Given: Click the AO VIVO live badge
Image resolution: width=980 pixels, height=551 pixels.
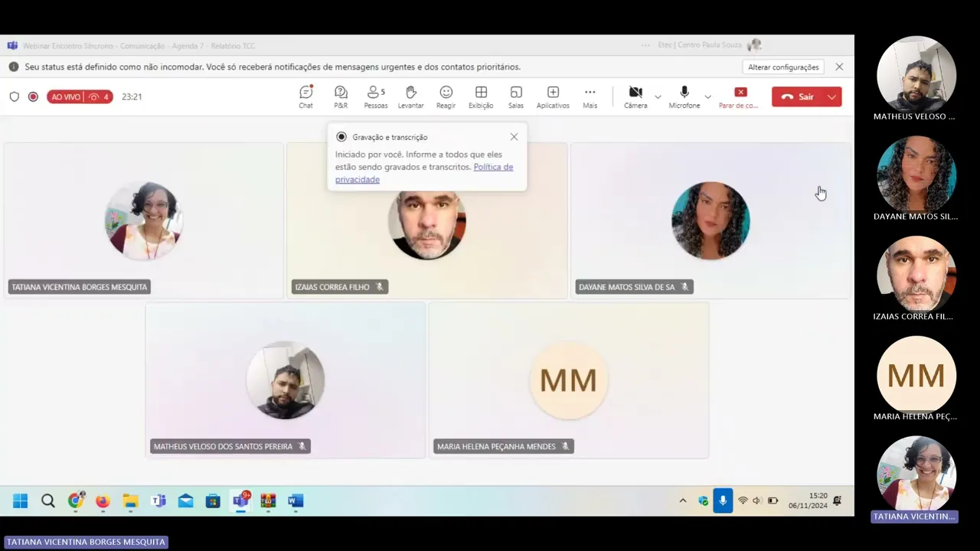Looking at the screenshot, I should tap(80, 96).
